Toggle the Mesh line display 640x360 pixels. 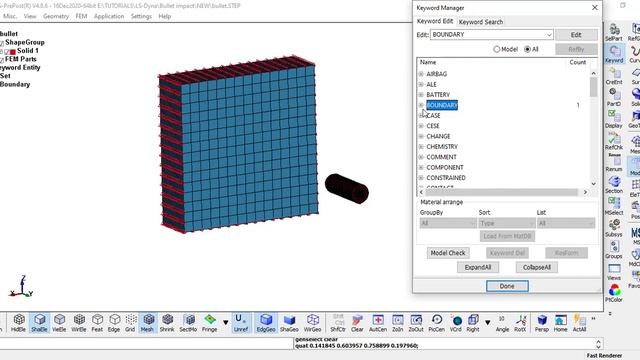coord(148,322)
